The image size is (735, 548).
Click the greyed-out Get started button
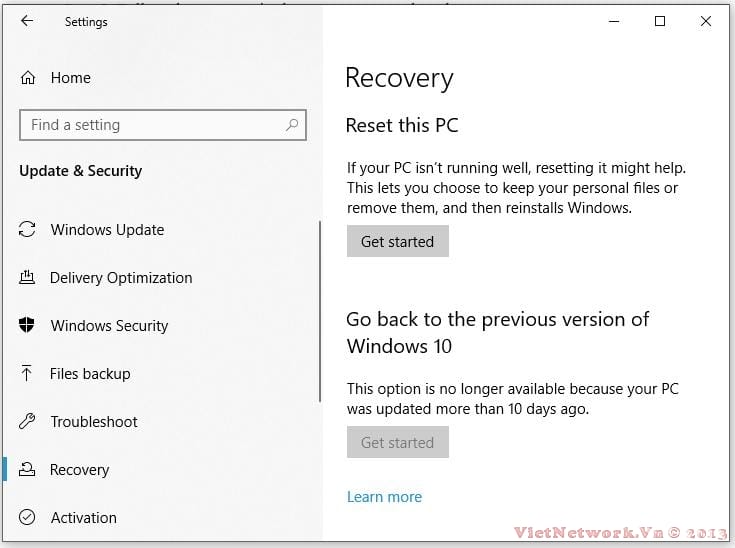[397, 443]
